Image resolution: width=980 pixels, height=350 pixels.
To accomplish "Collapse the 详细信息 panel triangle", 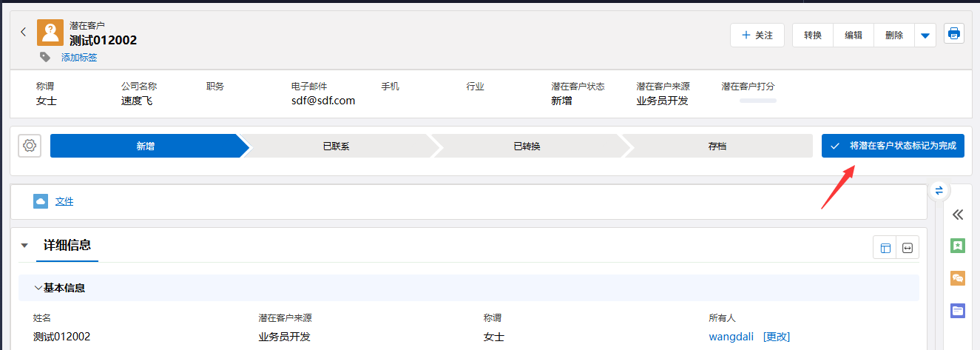I will 24,246.
